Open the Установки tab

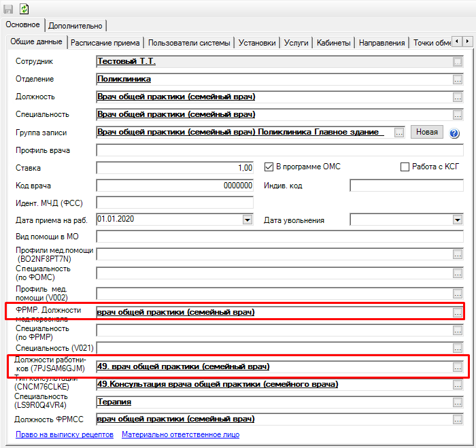coord(257,43)
